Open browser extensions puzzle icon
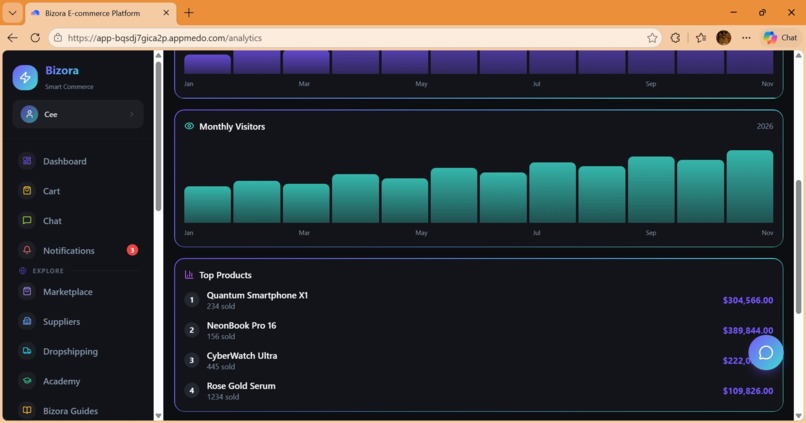 click(x=675, y=38)
